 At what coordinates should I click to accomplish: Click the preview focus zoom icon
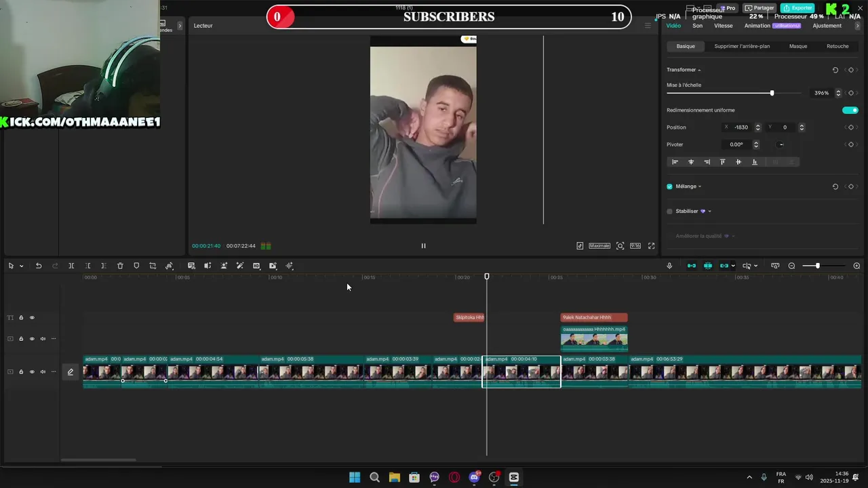(620, 246)
